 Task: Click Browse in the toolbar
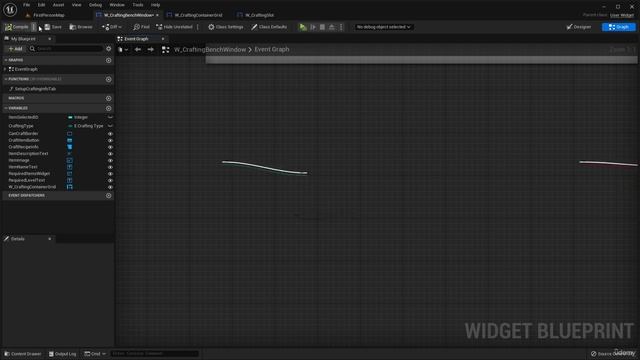81,27
